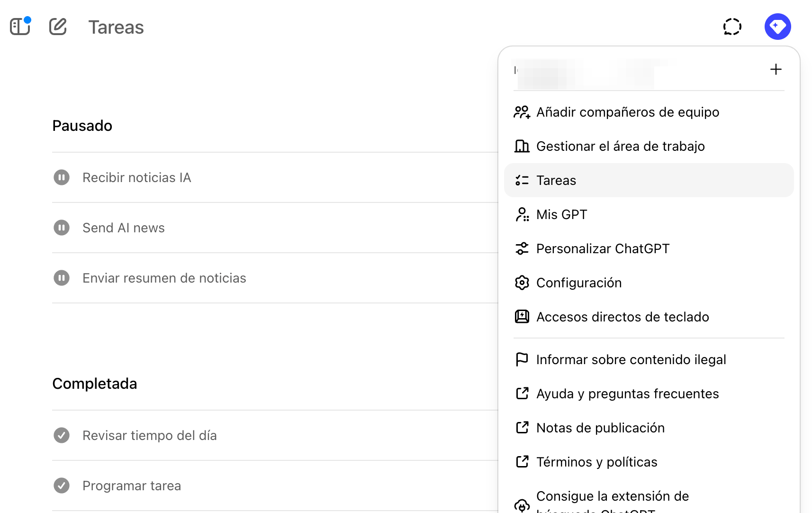812x513 pixels.
Task: Click checkmark icon beside Revisar tiempo del día
Action: pos(62,435)
